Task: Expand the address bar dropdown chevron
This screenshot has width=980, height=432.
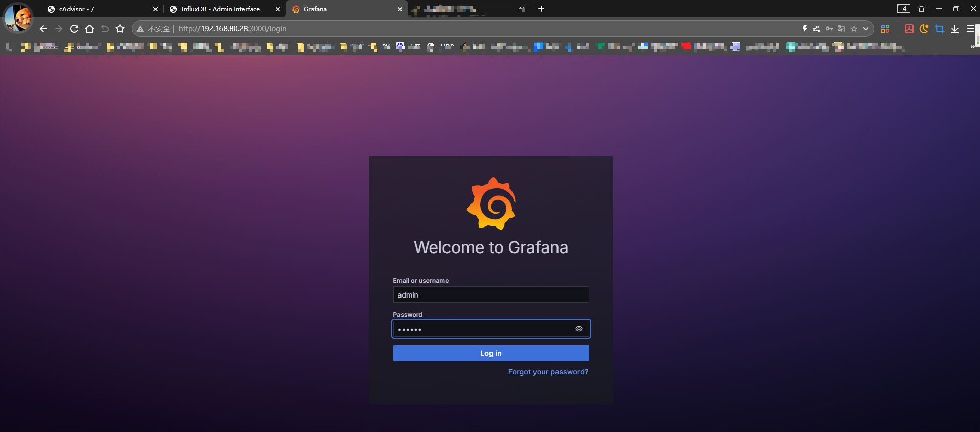Action: click(866, 29)
